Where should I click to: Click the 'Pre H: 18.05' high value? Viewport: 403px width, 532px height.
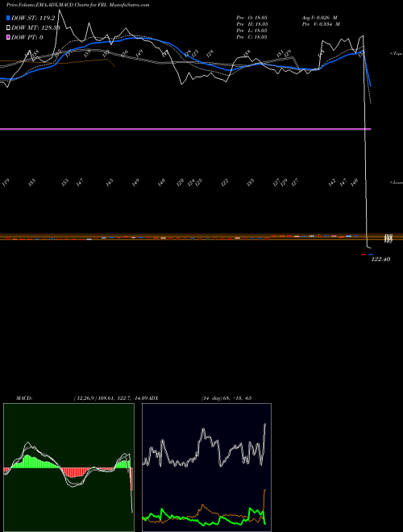pos(252,24)
